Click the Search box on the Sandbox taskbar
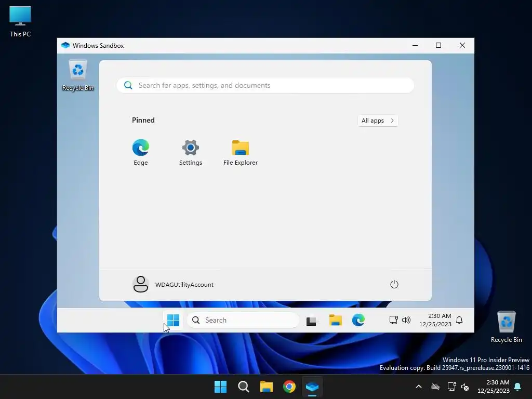The width and height of the screenshot is (532, 399). click(x=243, y=320)
